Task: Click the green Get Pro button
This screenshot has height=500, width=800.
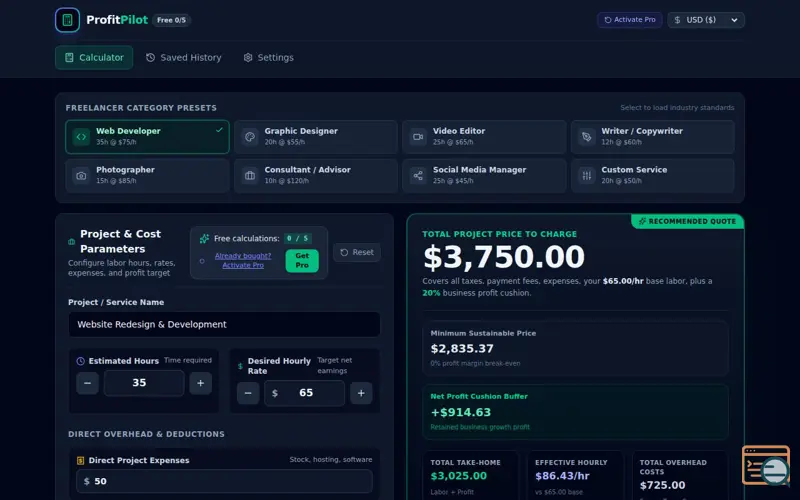Action: pos(302,260)
